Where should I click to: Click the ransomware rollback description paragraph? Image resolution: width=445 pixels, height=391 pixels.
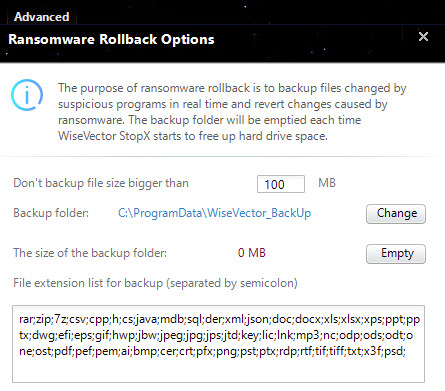232,112
